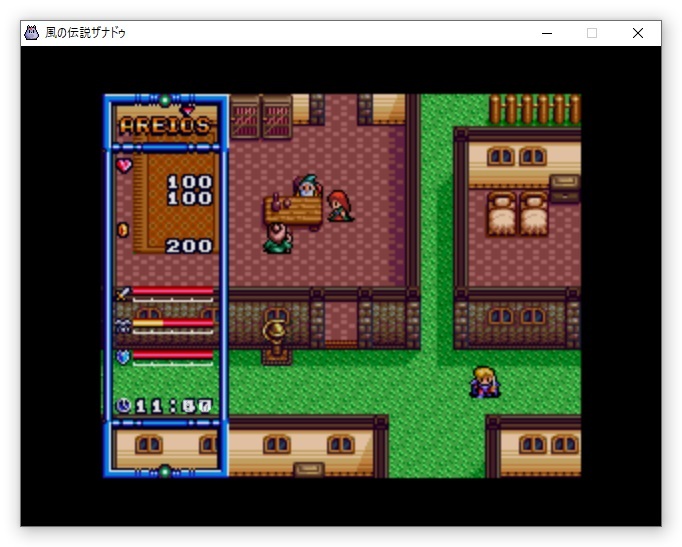Viewport: 682px width, 547px height.
Task: Click the clock icon beside the time
Action: tap(124, 405)
